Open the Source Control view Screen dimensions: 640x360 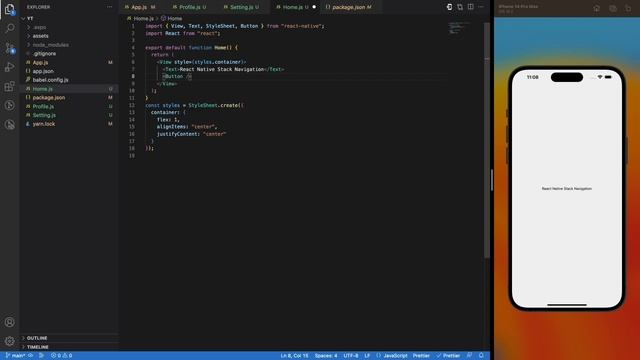[9, 48]
